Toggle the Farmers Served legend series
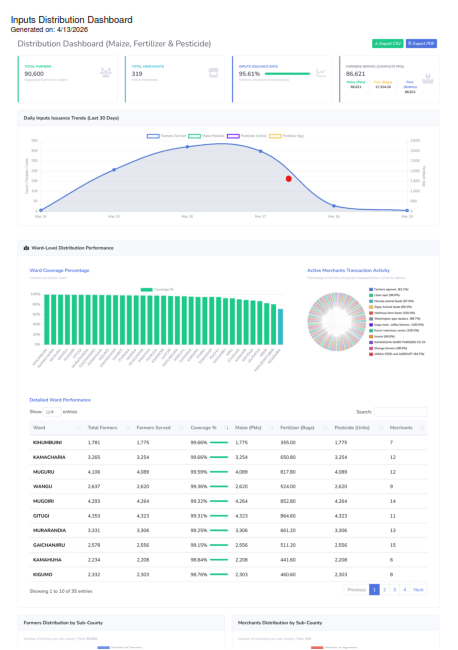The image size is (458, 650). [167, 136]
